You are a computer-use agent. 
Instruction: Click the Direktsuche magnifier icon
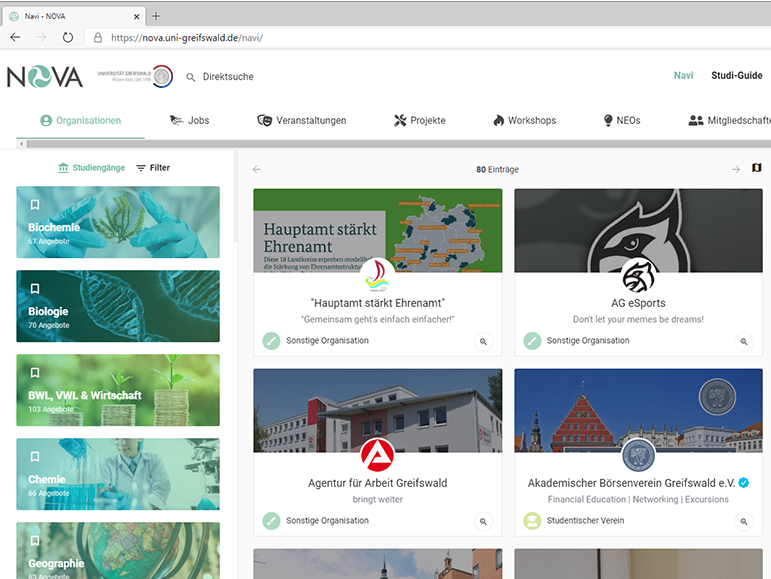coord(191,77)
